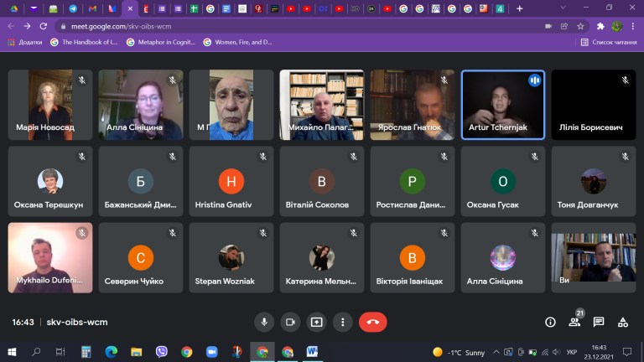644x362 pixels.
Task: Open 'The Handbook of L...' bookmark
Action: click(84, 42)
